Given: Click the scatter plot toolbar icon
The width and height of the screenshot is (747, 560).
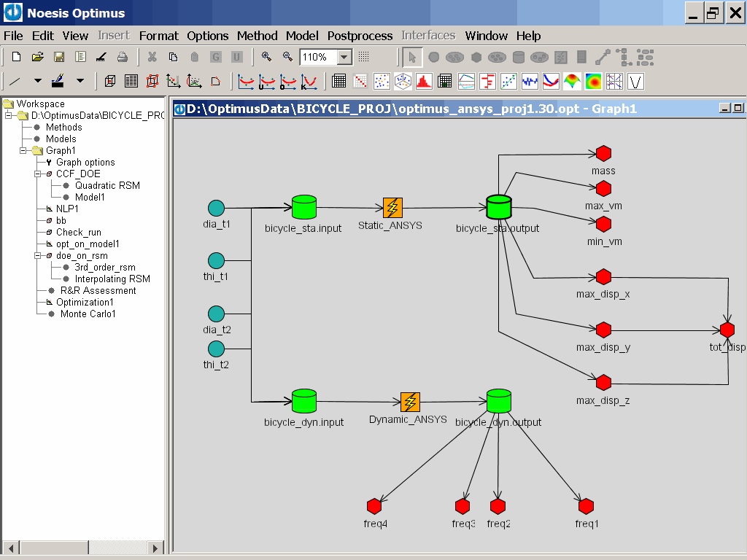Looking at the screenshot, I should (x=382, y=81).
